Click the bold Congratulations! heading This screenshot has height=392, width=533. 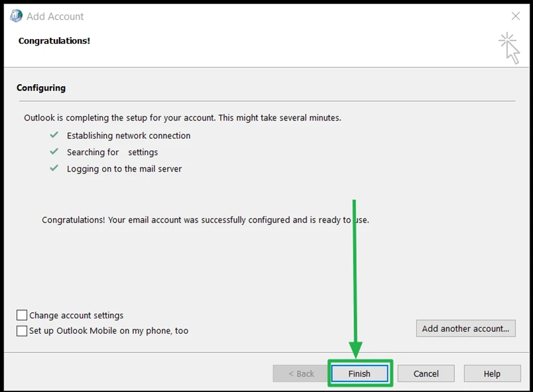(54, 41)
